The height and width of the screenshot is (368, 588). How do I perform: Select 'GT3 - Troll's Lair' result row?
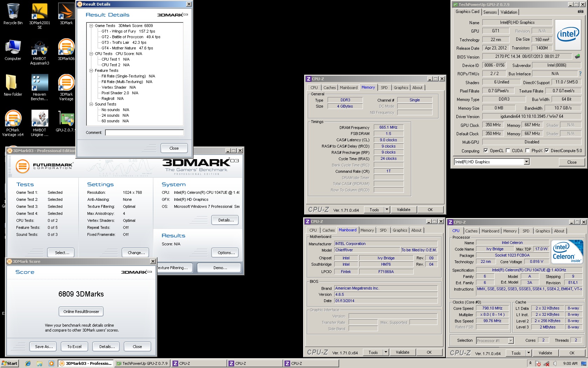[x=124, y=42]
